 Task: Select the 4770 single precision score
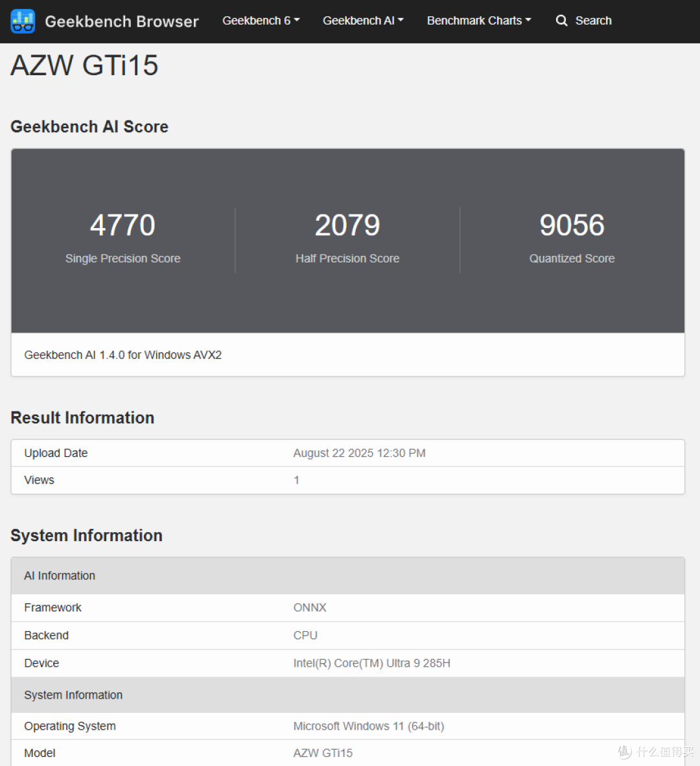click(x=122, y=226)
